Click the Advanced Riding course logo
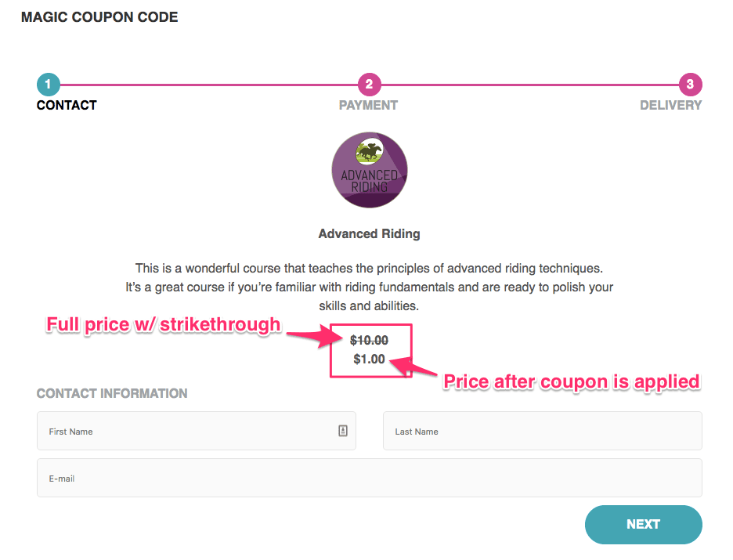The image size is (733, 560). point(369,169)
